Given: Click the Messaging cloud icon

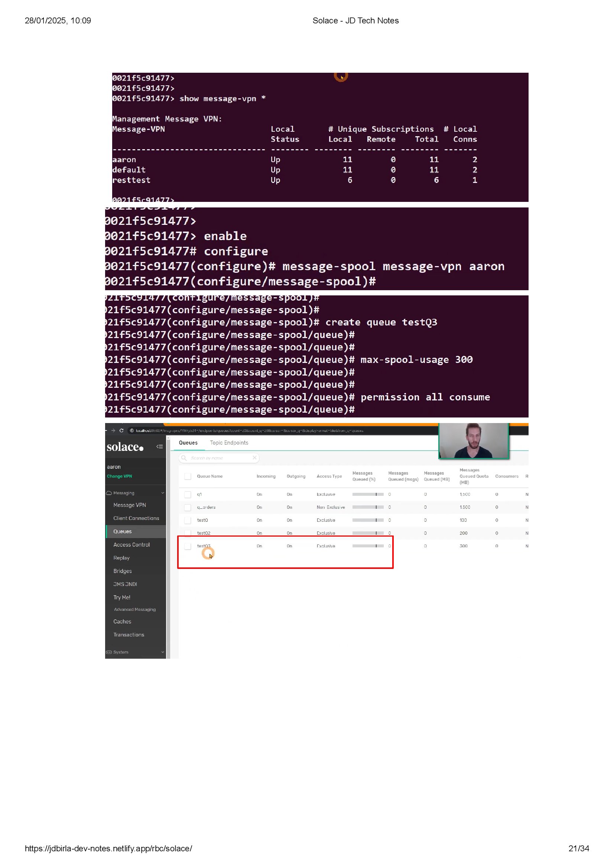Looking at the screenshot, I should pyautogui.click(x=109, y=493).
